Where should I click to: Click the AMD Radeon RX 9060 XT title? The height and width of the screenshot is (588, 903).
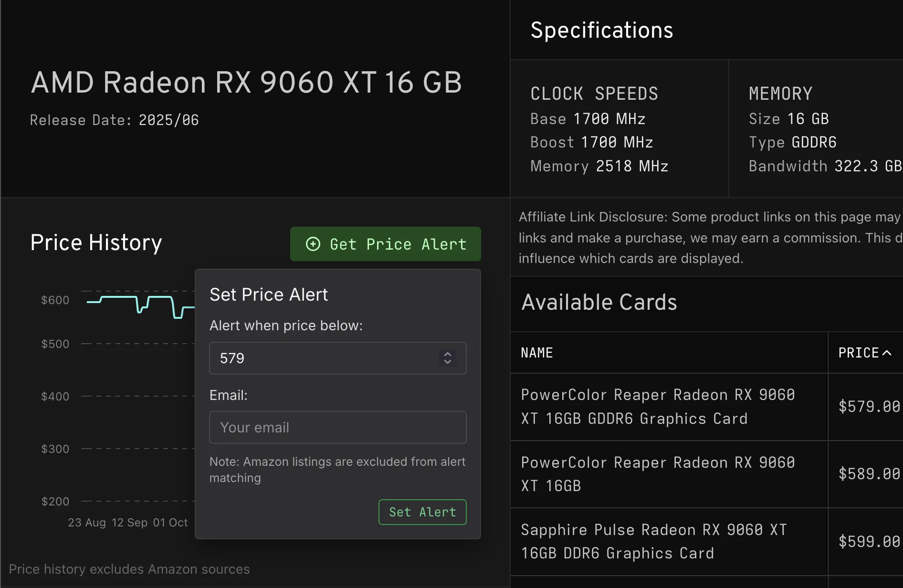click(246, 82)
